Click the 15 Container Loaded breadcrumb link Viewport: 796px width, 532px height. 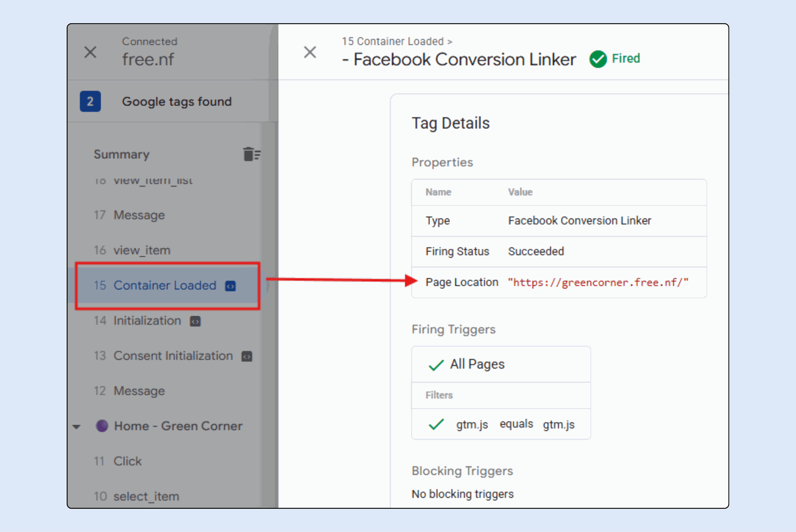point(392,41)
